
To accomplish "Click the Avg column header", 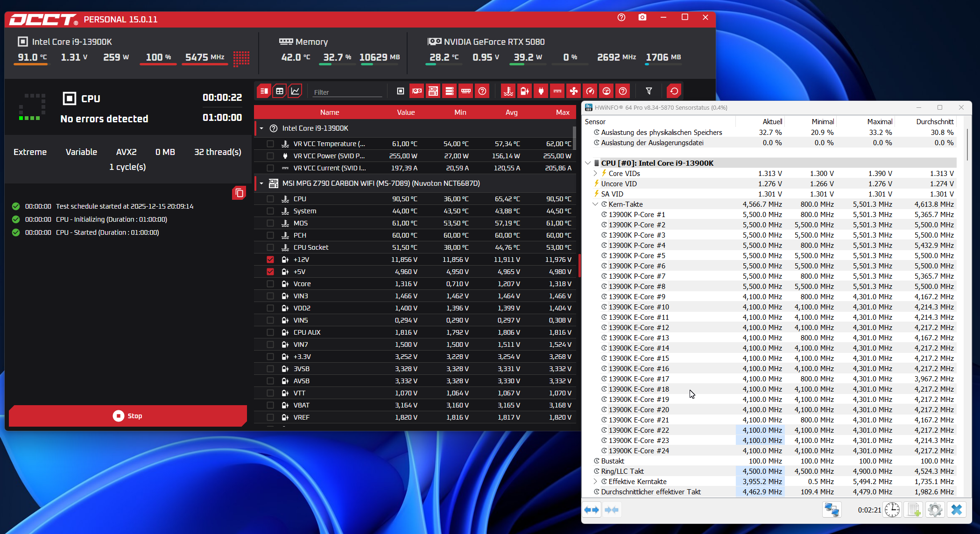I will point(511,112).
